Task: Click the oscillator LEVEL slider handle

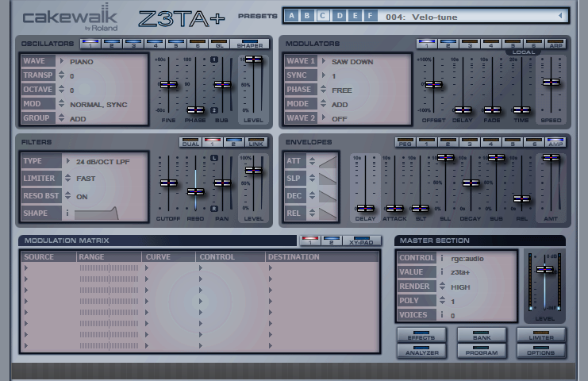Action: [x=253, y=60]
